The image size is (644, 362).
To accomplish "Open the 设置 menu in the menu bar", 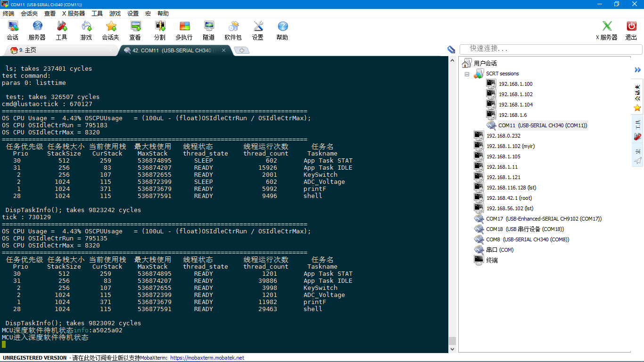I will (x=133, y=14).
